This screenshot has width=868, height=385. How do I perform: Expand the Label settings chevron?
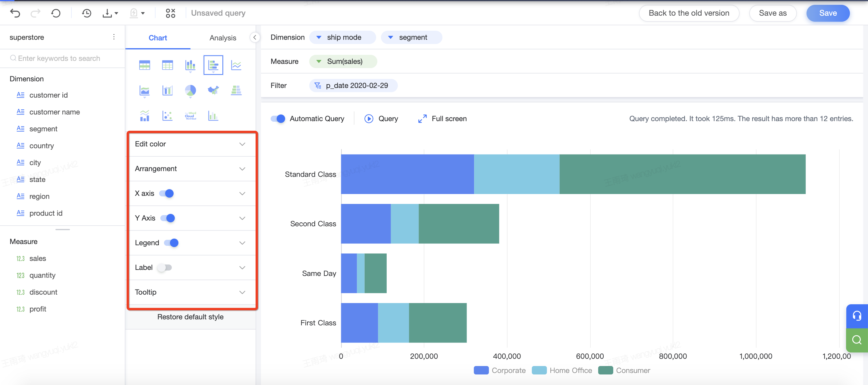pyautogui.click(x=242, y=268)
